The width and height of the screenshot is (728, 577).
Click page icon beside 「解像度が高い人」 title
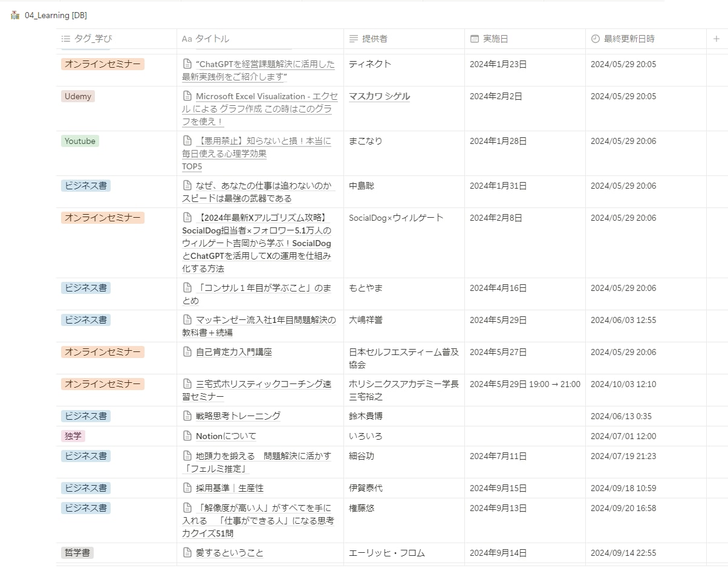[187, 508]
